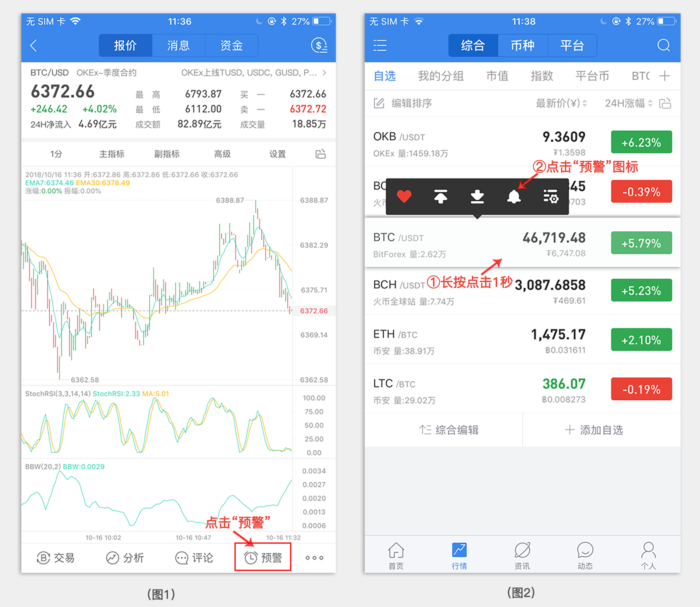
Task: Toggle the +5.79% change badge for BTC
Action: click(x=641, y=243)
